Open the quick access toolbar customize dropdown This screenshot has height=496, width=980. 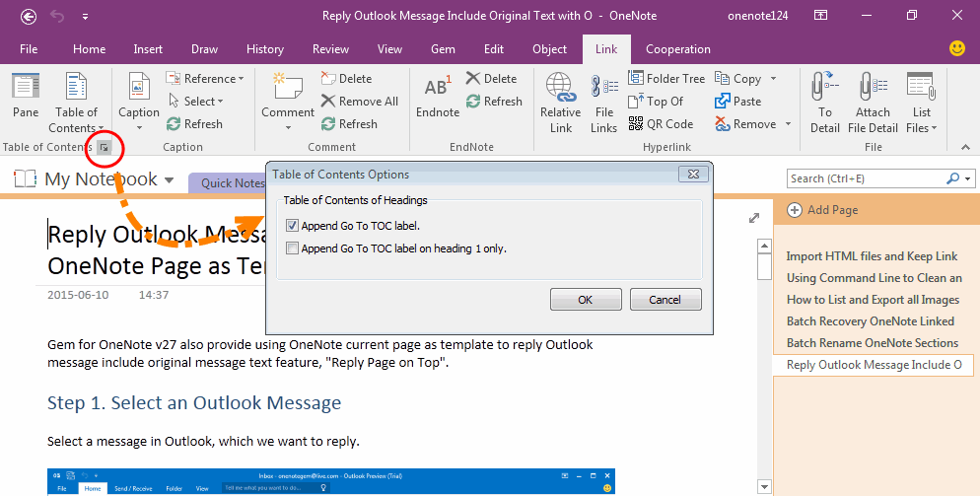85,17
